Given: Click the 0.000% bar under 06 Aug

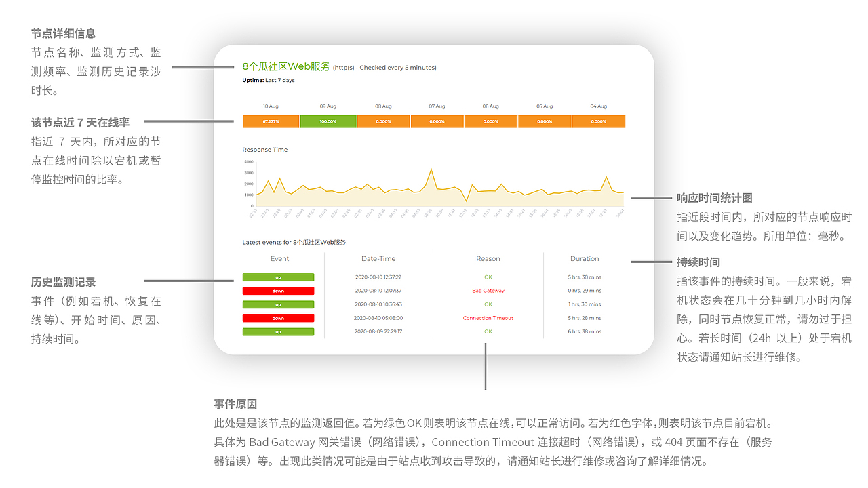Looking at the screenshot, I should (x=490, y=121).
